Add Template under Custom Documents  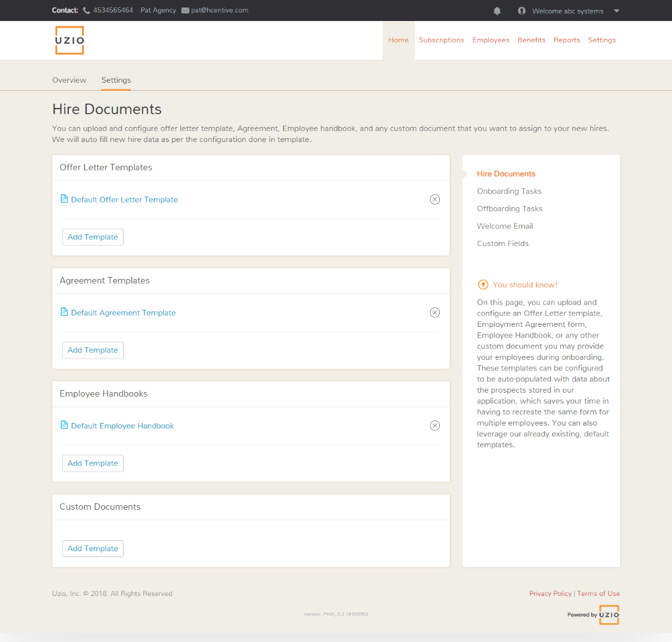(x=93, y=549)
